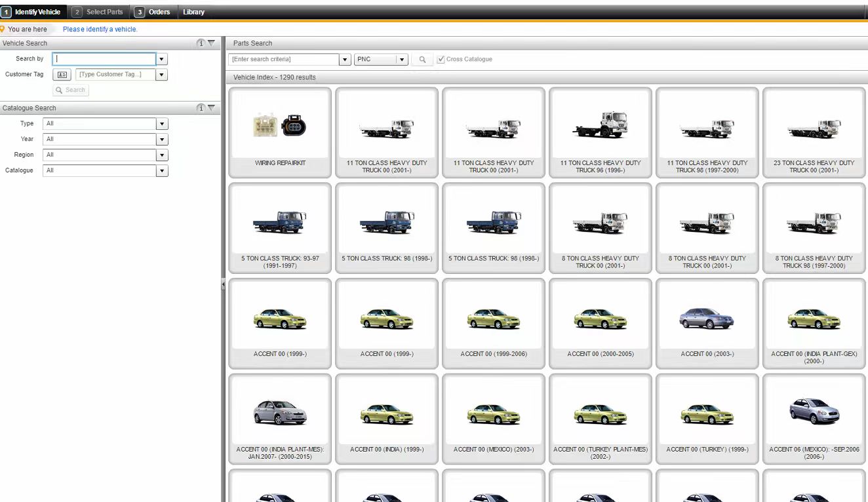
Task: Select the Wiring Repairkit catalogue thumbnail
Action: click(280, 132)
